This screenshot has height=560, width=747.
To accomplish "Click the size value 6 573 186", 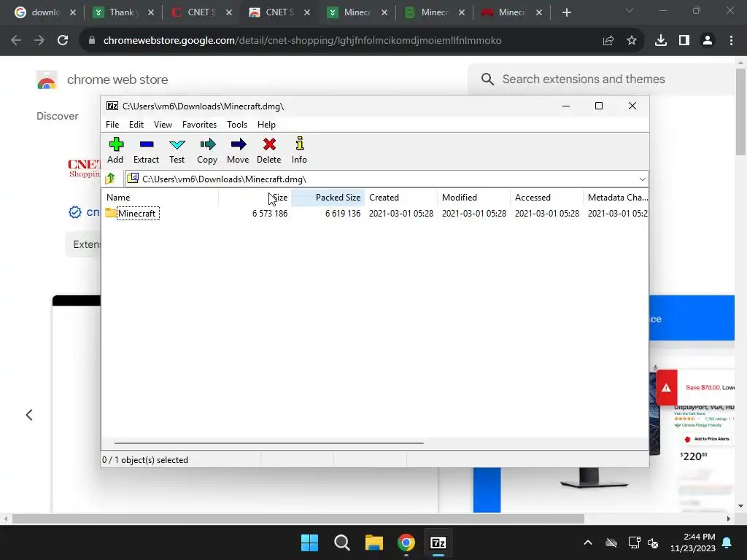I will tap(270, 214).
